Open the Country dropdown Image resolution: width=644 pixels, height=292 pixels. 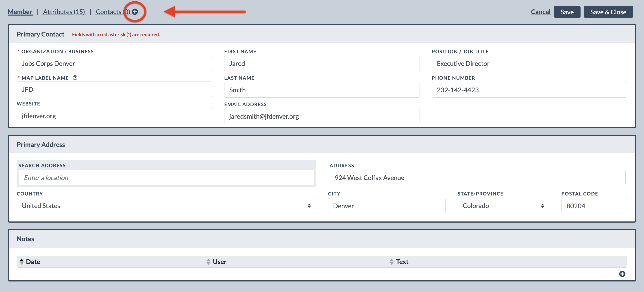tap(166, 206)
